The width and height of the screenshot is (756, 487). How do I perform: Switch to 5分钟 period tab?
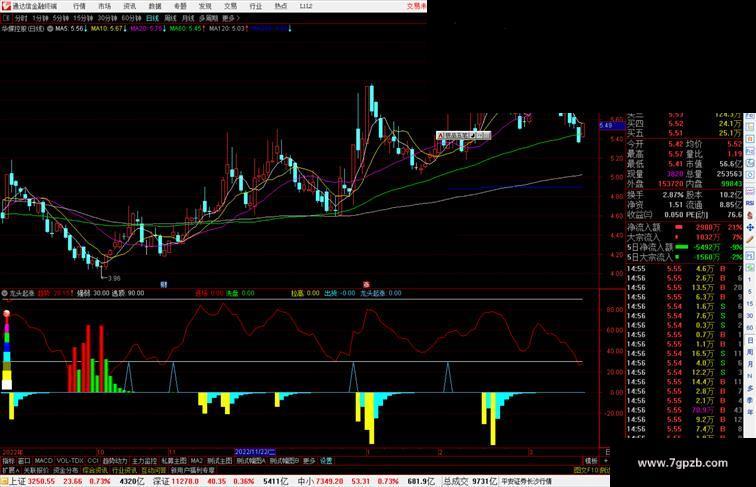coord(61,18)
